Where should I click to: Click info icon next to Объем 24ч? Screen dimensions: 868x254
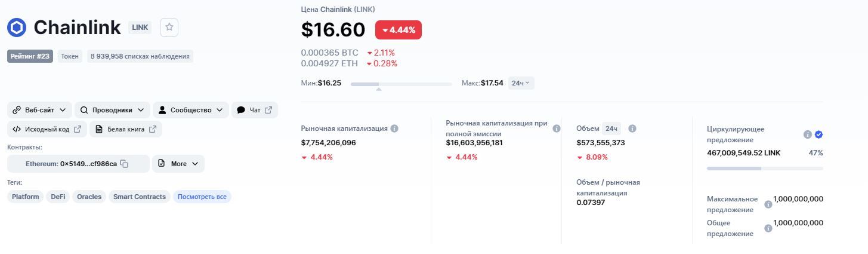632,128
